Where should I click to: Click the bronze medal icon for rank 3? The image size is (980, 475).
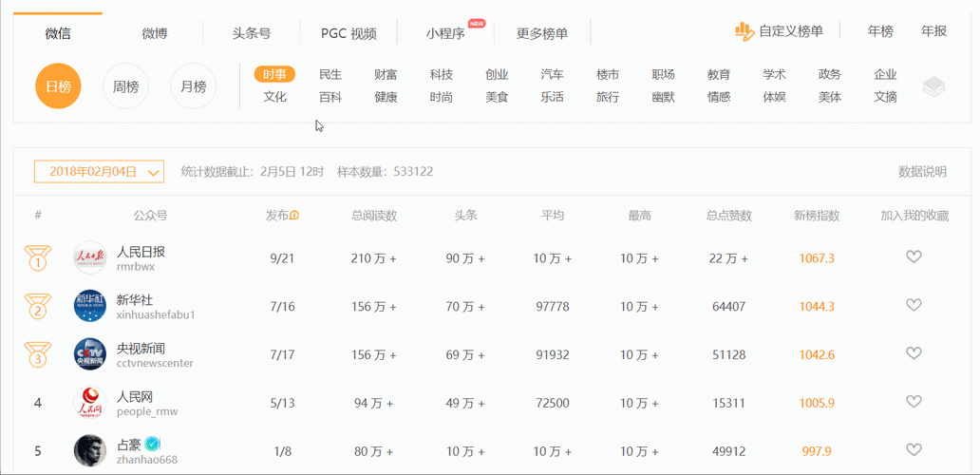coord(37,353)
